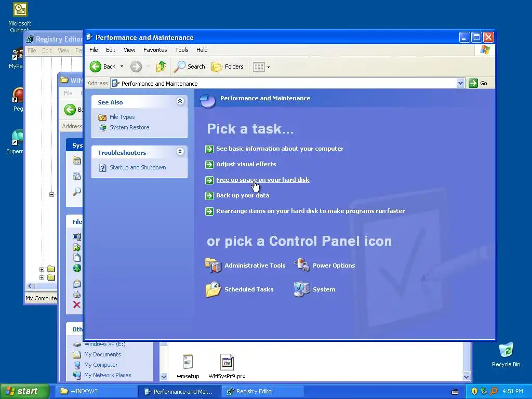Select the 'Adjust visual effects' task

click(x=246, y=164)
